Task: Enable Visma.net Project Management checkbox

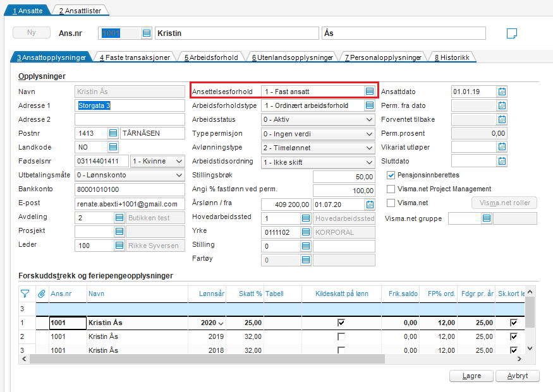Action: (x=391, y=189)
